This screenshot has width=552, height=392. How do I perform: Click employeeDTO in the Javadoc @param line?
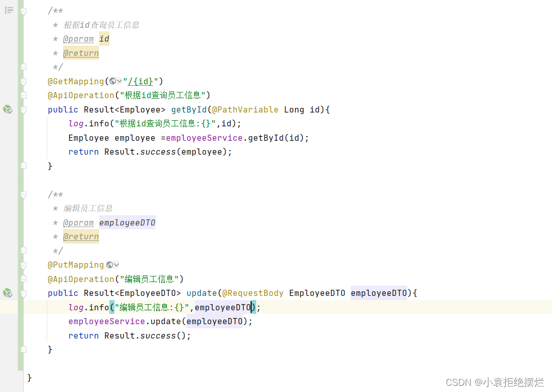click(x=127, y=222)
